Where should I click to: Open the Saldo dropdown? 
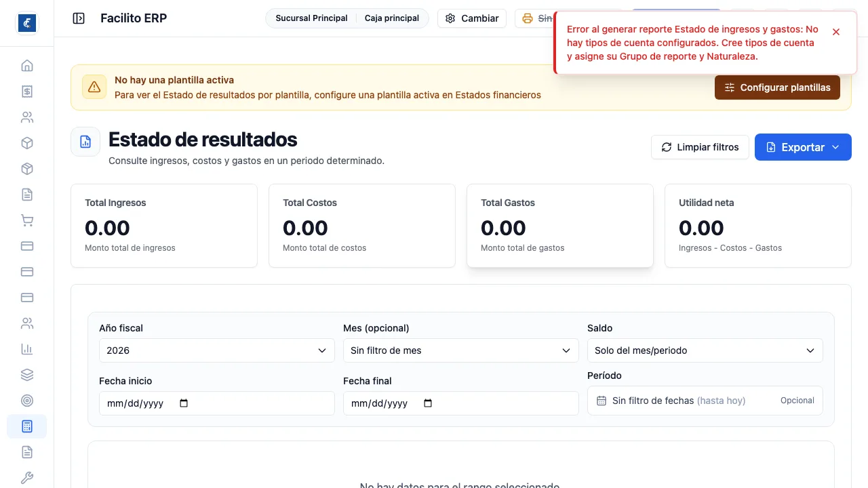pos(705,350)
